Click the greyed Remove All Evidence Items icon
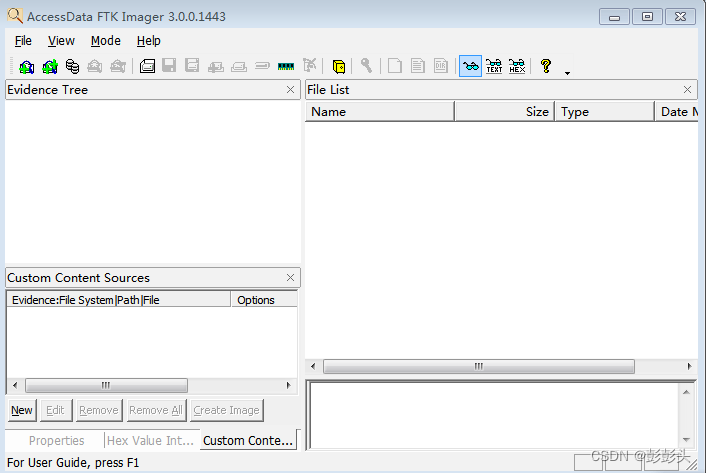The height and width of the screenshot is (473, 706). pyautogui.click(x=118, y=67)
